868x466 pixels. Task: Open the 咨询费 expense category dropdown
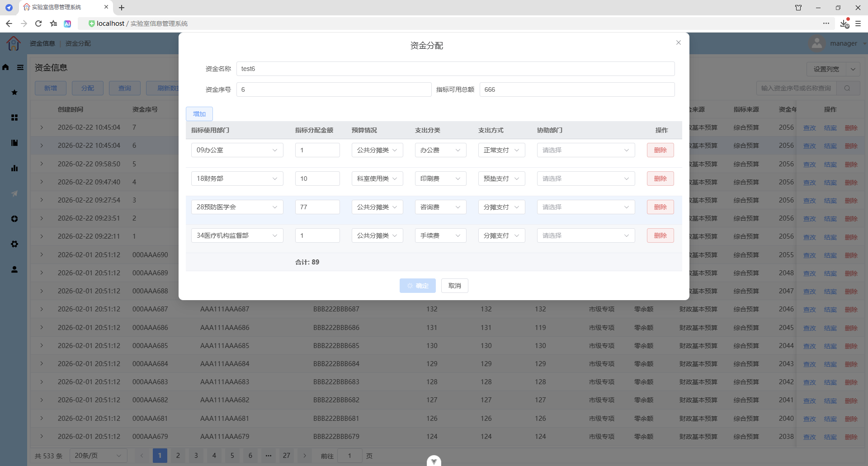[x=441, y=207]
